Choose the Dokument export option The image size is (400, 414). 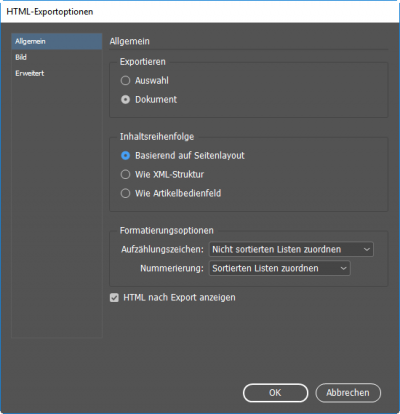click(125, 99)
